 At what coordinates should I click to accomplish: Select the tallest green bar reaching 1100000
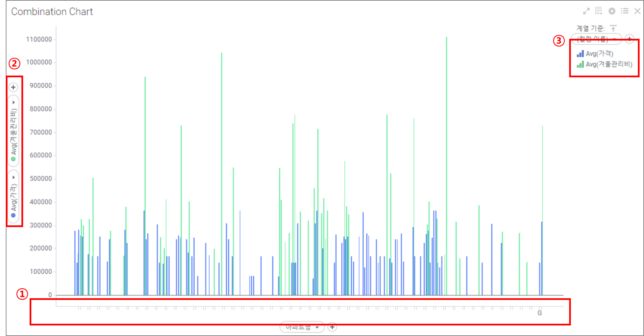pos(446,166)
